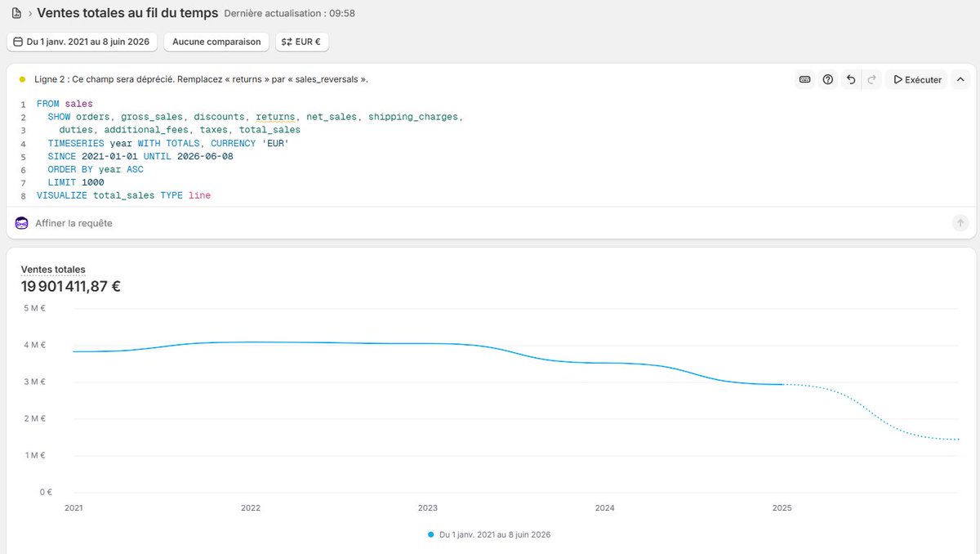Click the Sidekick assistant icon
Screen dimensions: 980x554
tap(22, 223)
